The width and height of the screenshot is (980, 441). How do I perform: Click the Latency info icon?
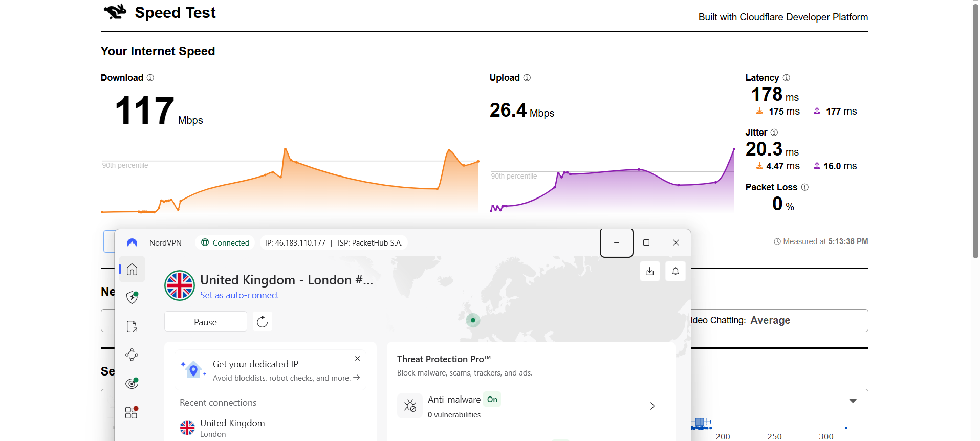pos(787,78)
